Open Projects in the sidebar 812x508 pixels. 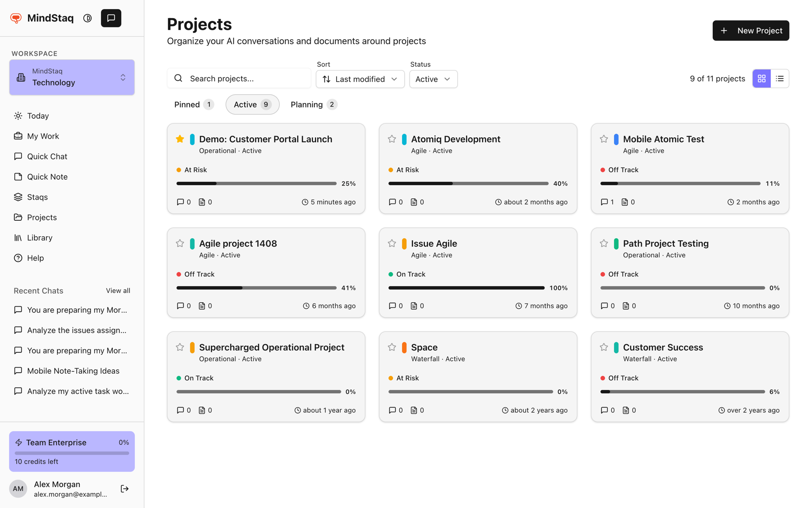[72, 218]
